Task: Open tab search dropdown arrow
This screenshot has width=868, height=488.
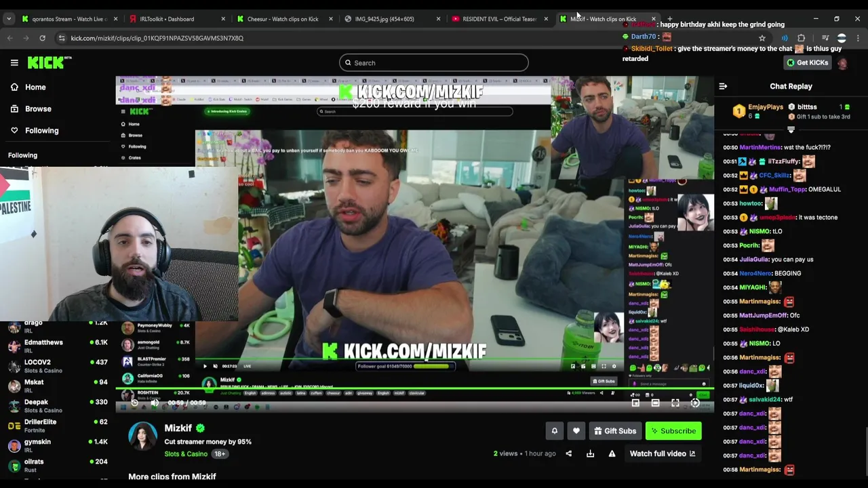Action: coord(9,19)
